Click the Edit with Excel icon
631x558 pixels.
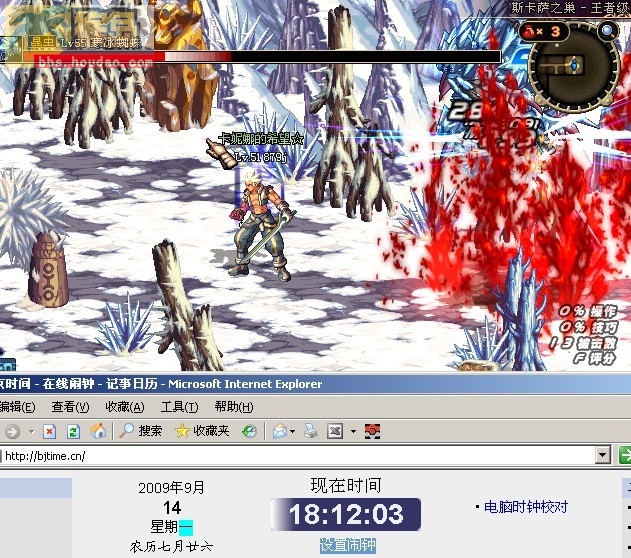[x=335, y=432]
